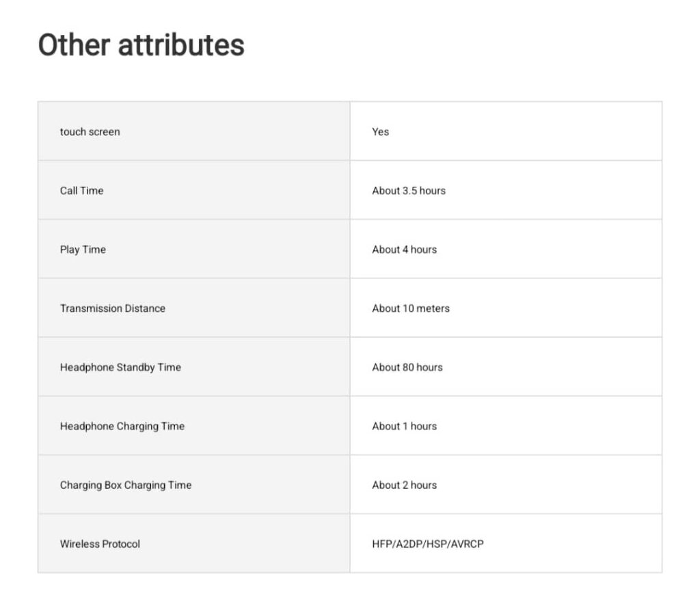
Task: Select the Call Time label cell
Action: 194,190
